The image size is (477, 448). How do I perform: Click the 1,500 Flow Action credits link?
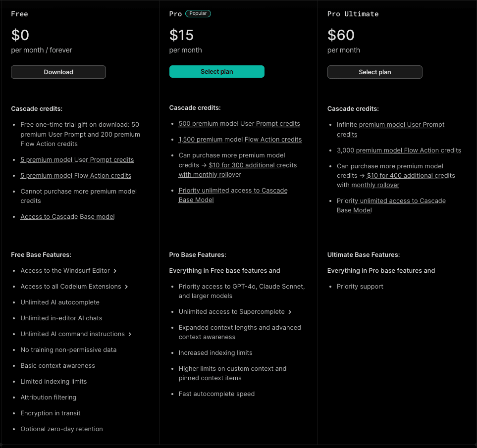240,140
